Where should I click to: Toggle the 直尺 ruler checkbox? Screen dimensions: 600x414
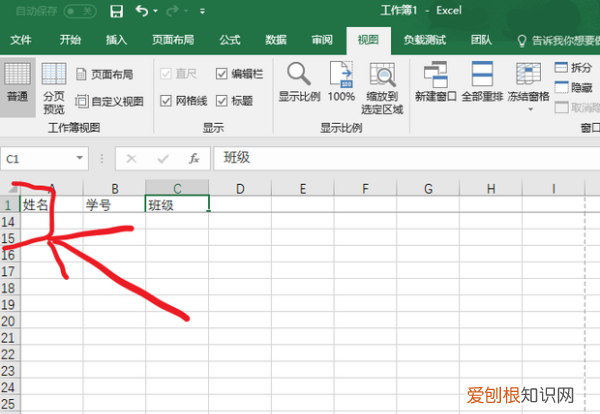point(166,73)
